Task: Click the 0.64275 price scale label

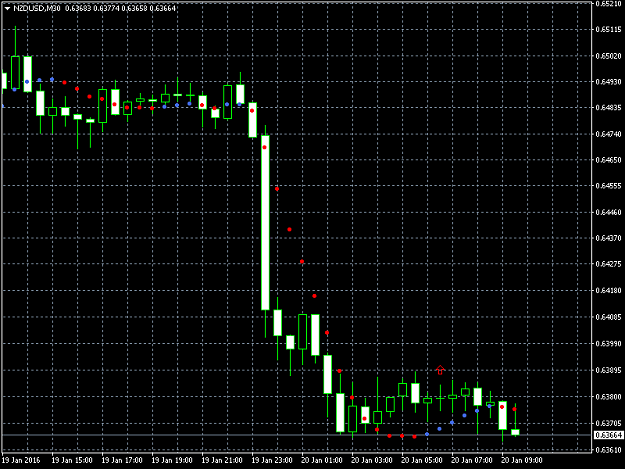Action: (x=608, y=264)
